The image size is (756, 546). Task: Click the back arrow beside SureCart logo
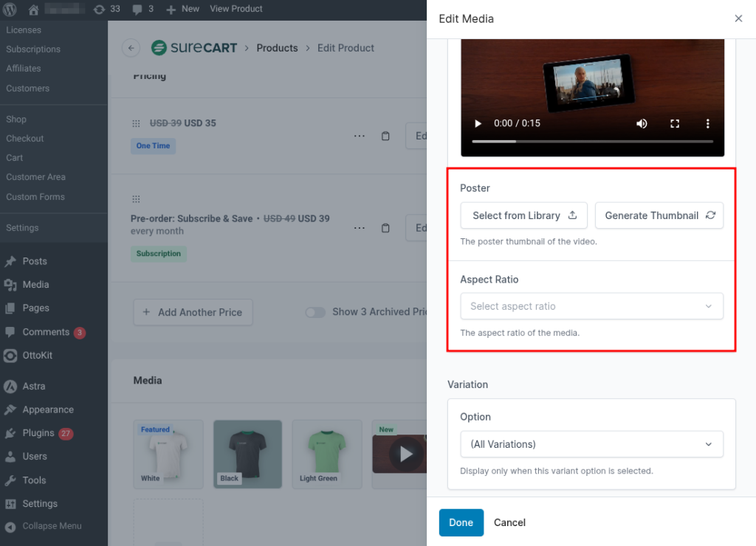131,48
